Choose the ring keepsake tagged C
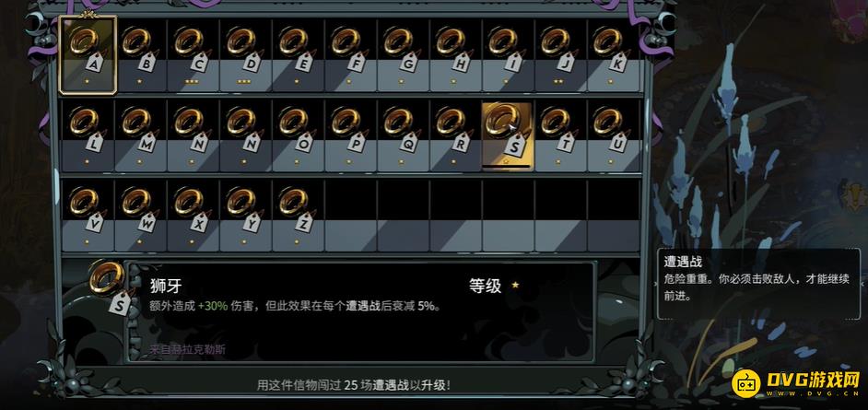 tap(194, 55)
